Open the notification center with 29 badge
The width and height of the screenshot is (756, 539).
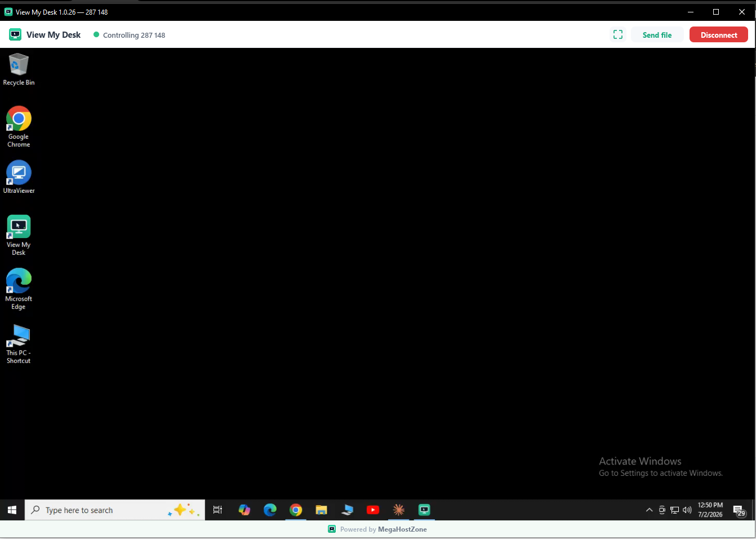click(x=739, y=511)
